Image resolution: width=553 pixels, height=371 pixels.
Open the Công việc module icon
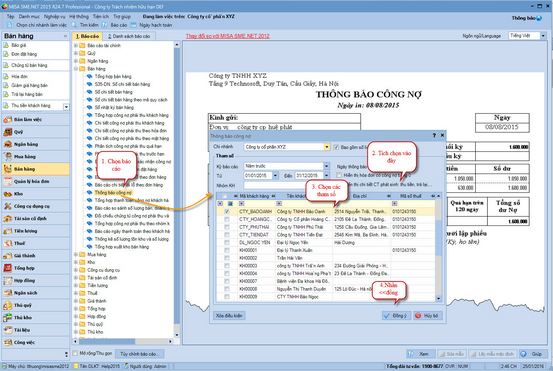click(8, 342)
